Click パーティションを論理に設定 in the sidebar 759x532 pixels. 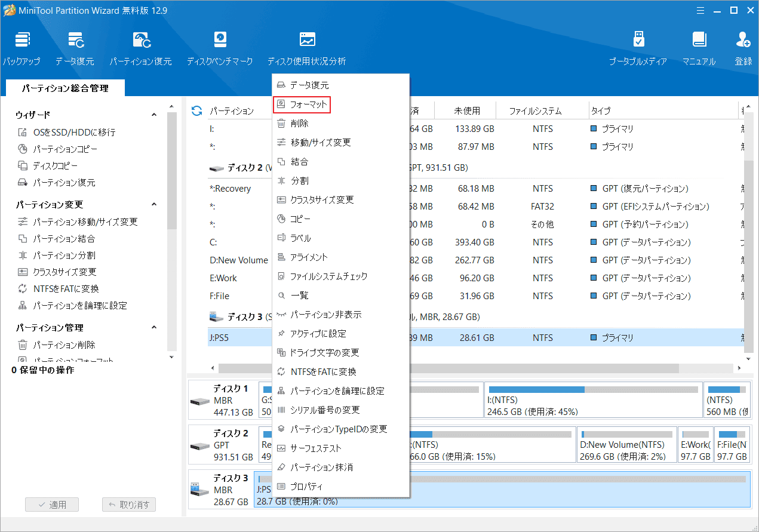(72, 306)
